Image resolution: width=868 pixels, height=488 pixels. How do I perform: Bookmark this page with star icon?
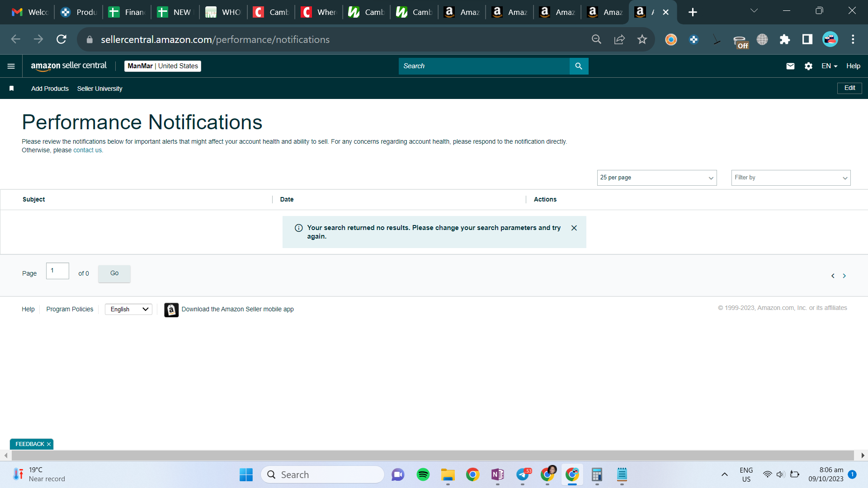[x=642, y=39]
